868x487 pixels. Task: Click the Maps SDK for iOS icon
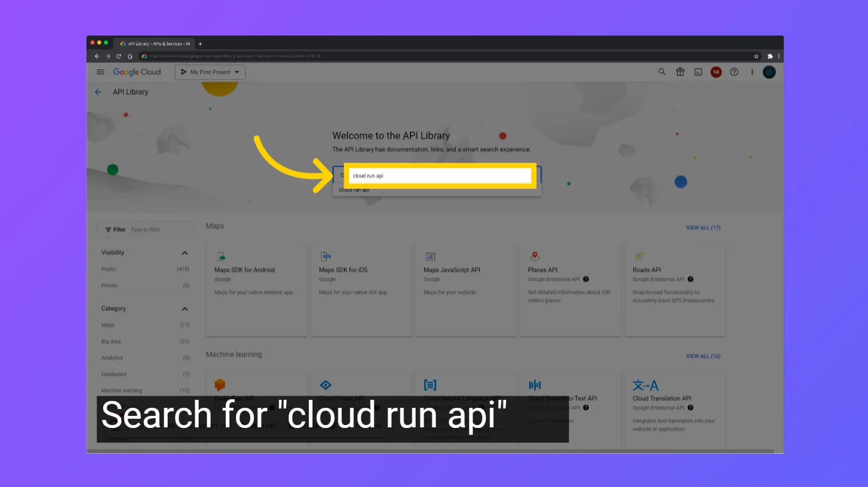tap(326, 257)
